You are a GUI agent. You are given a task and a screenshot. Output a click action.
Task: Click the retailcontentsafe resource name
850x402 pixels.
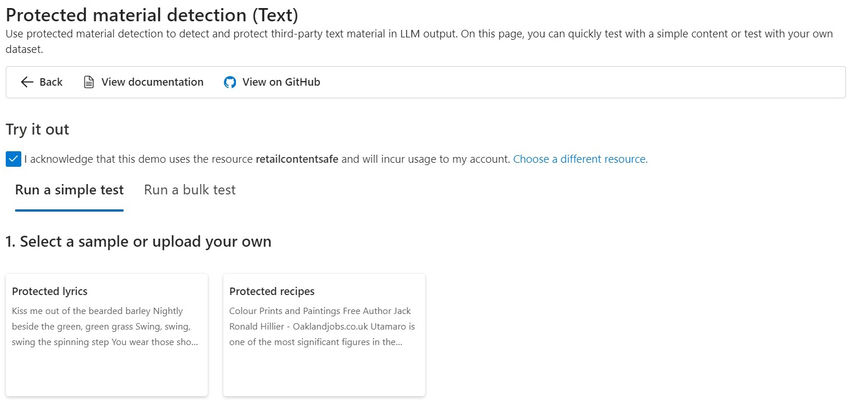297,159
